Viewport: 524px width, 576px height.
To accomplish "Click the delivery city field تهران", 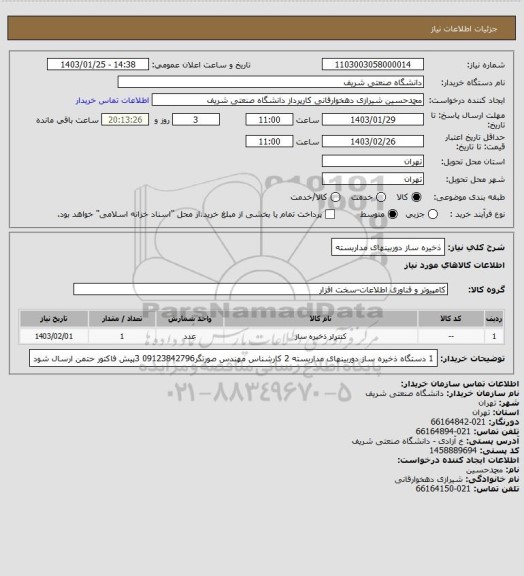I will coord(373,179).
